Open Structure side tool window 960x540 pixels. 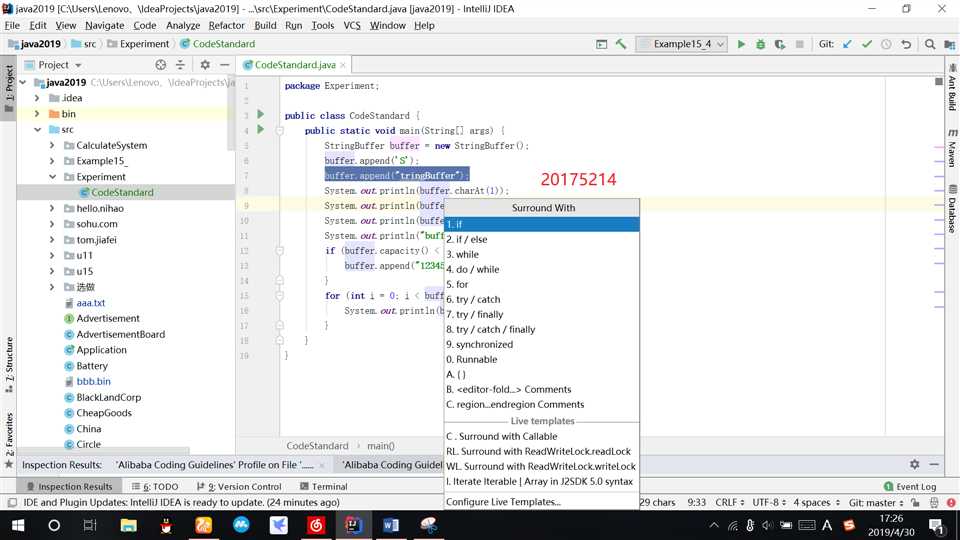(x=9, y=365)
